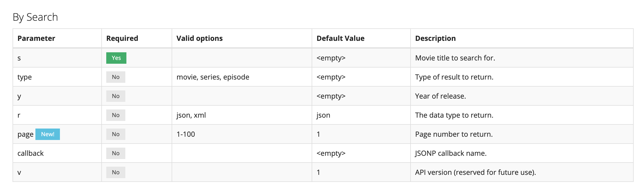The image size is (644, 189).
Task: Click the No badge in the type row
Action: 116,77
